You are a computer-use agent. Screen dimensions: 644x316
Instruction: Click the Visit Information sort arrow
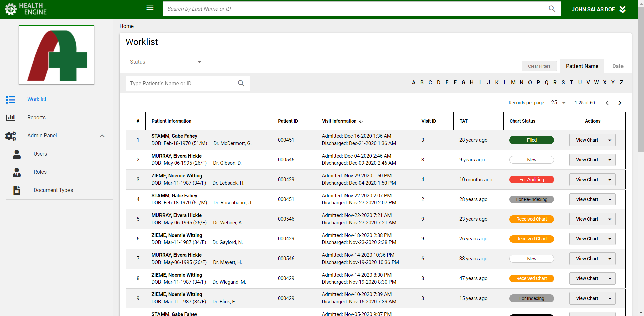coord(361,121)
